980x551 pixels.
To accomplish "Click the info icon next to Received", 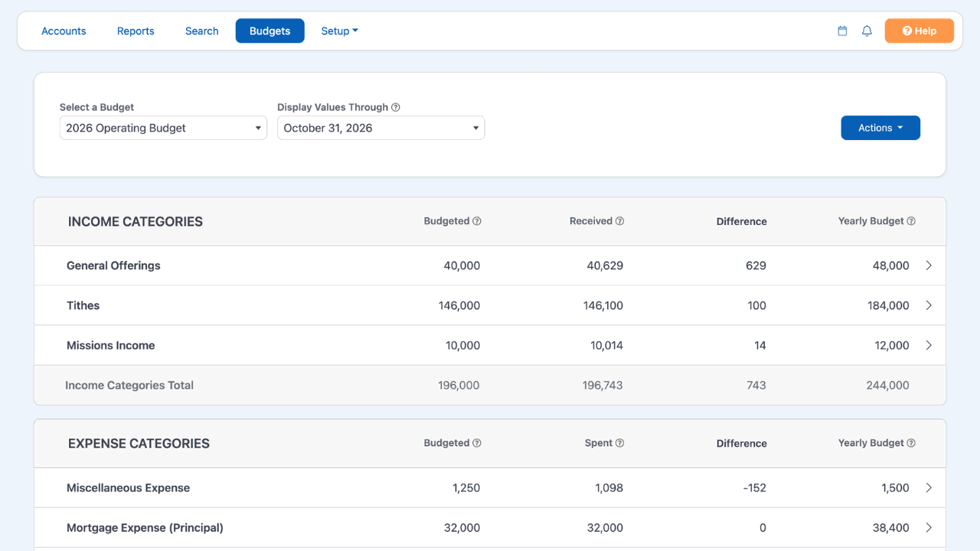I will (x=620, y=221).
